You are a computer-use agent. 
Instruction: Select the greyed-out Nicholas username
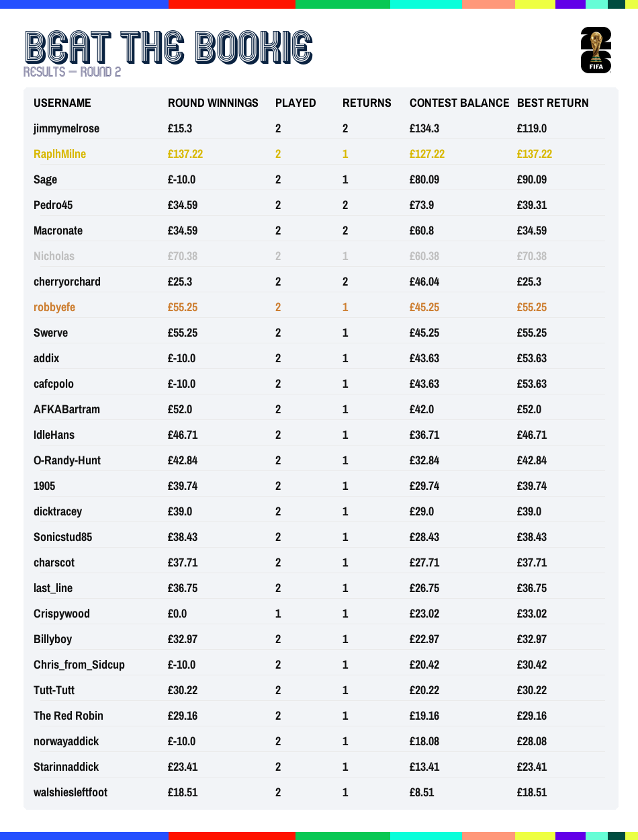coord(54,256)
